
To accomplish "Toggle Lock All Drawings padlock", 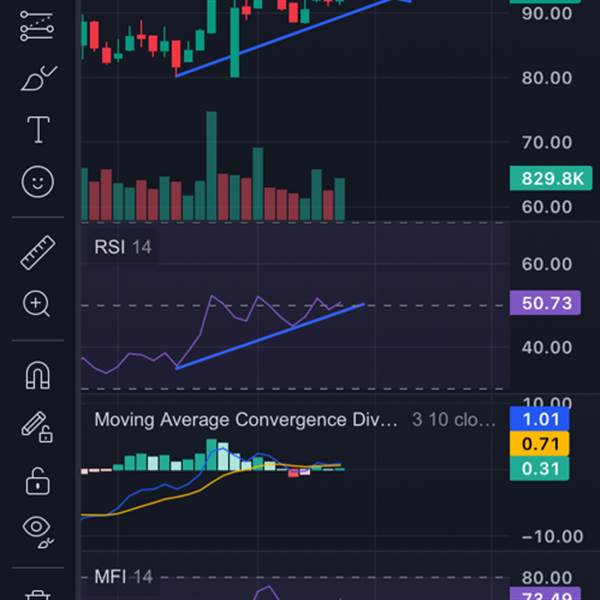I will 38,481.
